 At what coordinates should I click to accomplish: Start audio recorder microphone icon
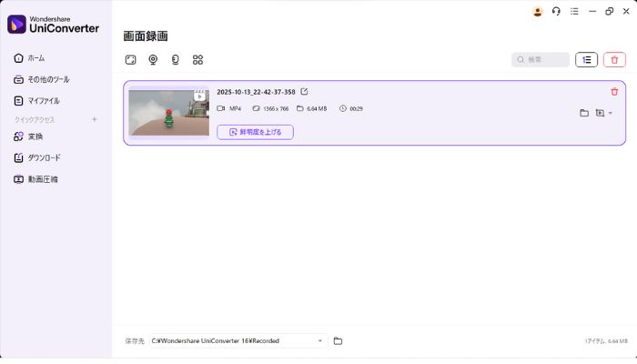point(175,60)
